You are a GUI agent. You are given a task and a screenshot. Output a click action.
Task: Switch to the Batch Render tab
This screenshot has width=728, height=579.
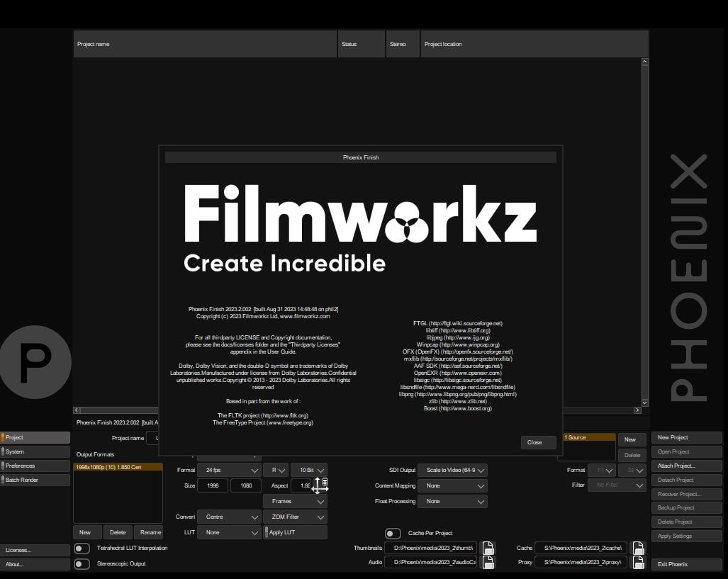pyautogui.click(x=35, y=480)
